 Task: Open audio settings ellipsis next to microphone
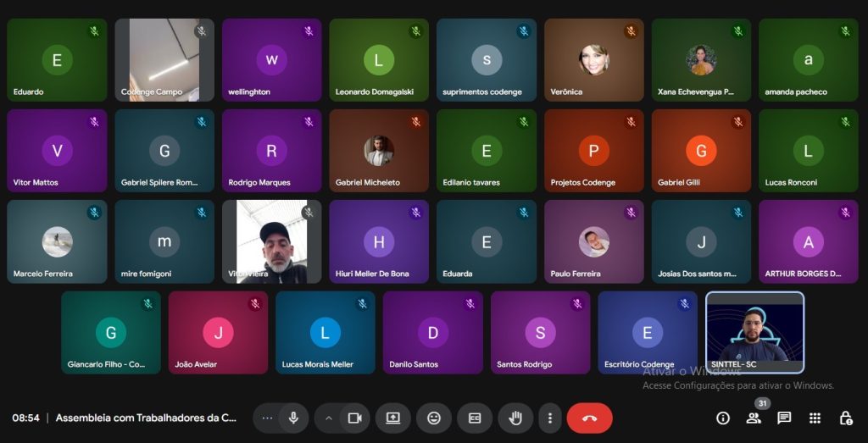click(x=268, y=418)
